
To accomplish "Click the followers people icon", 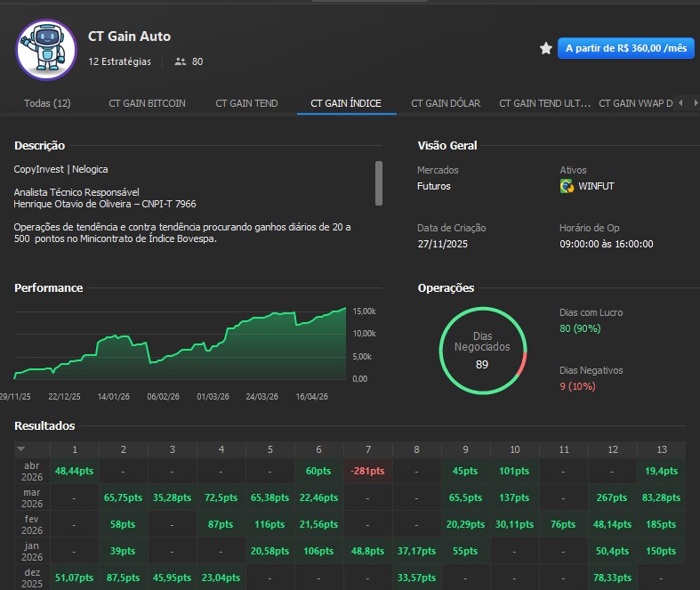I will pos(180,61).
